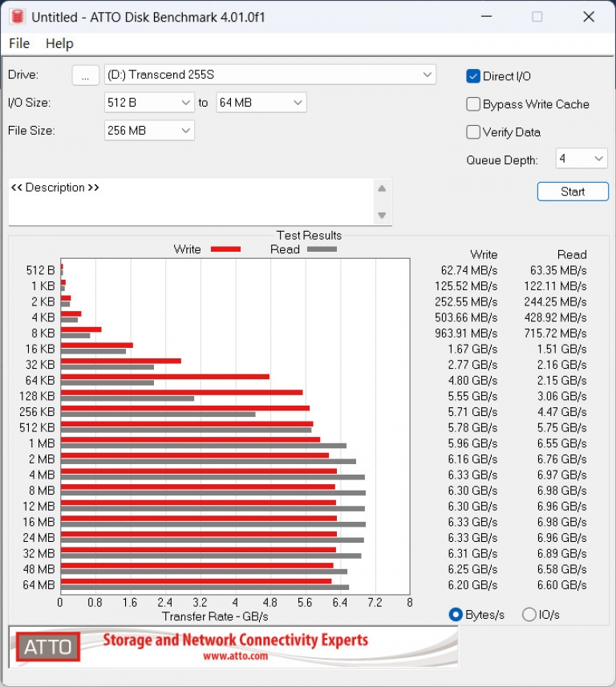Open the www.atto.com link in banner
Viewport: 616px width, 687px height.
[x=235, y=656]
